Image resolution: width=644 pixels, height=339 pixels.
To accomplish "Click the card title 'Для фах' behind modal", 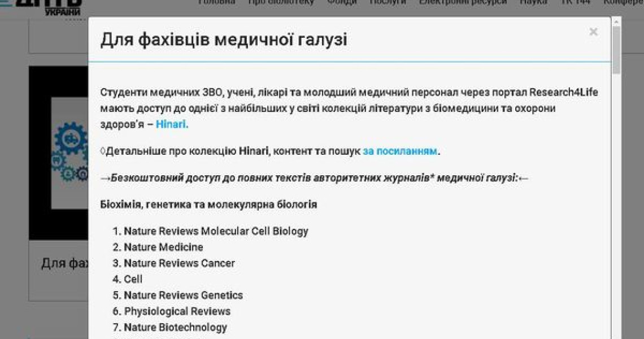I will coord(65,263).
